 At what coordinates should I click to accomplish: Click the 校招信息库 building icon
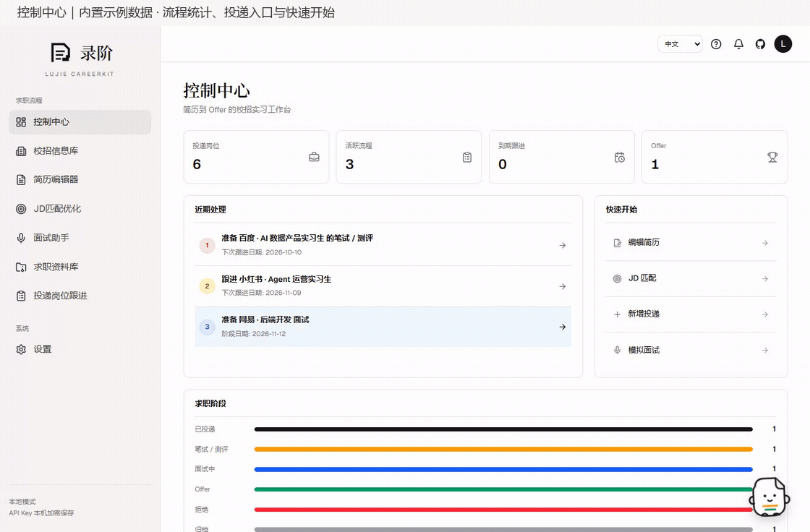21,151
